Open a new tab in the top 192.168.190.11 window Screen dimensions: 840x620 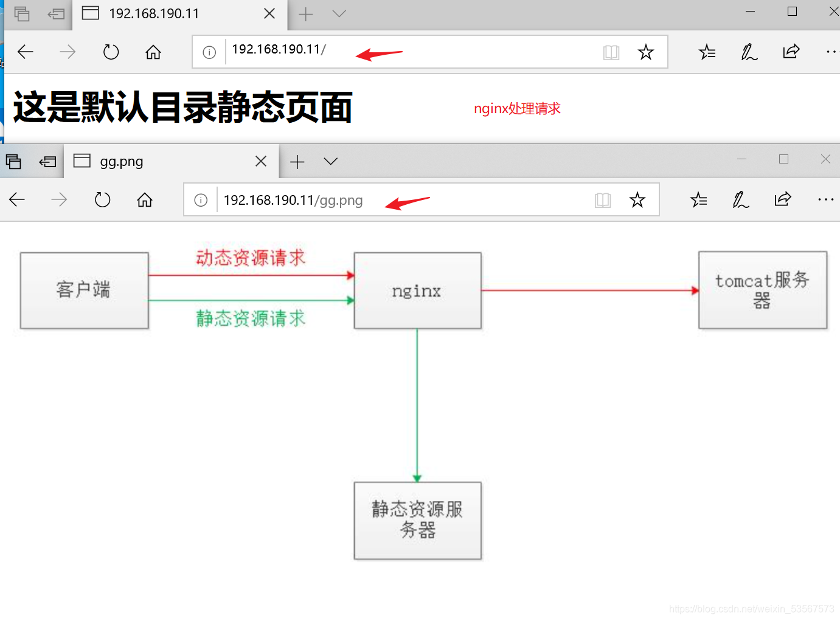click(x=306, y=14)
